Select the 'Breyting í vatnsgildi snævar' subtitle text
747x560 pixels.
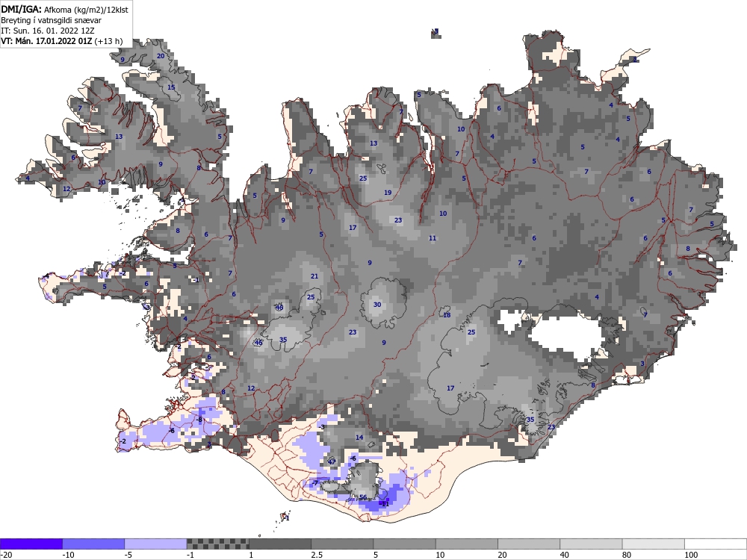(x=51, y=20)
